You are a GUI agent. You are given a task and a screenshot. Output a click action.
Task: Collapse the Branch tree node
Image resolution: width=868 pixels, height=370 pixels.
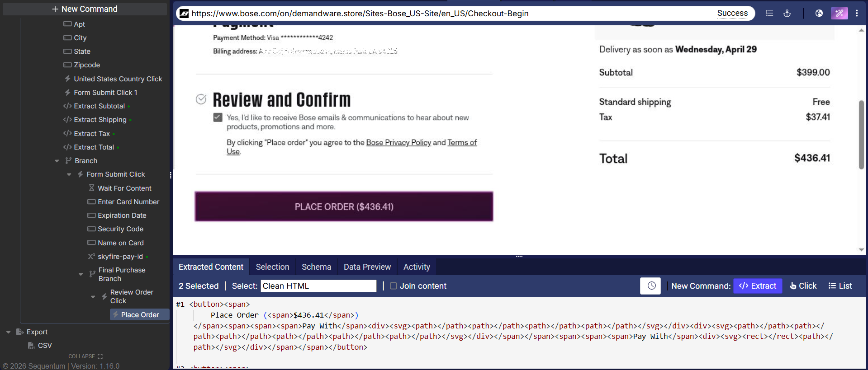click(57, 161)
